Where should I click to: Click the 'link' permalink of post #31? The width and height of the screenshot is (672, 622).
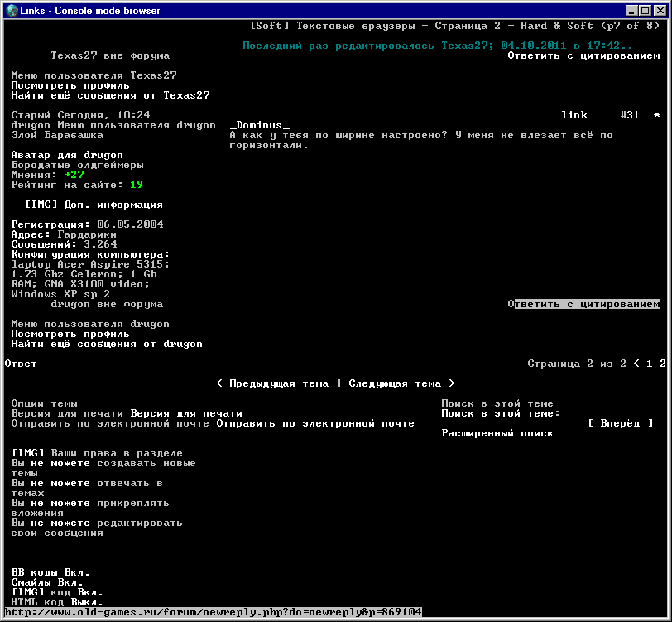point(574,115)
